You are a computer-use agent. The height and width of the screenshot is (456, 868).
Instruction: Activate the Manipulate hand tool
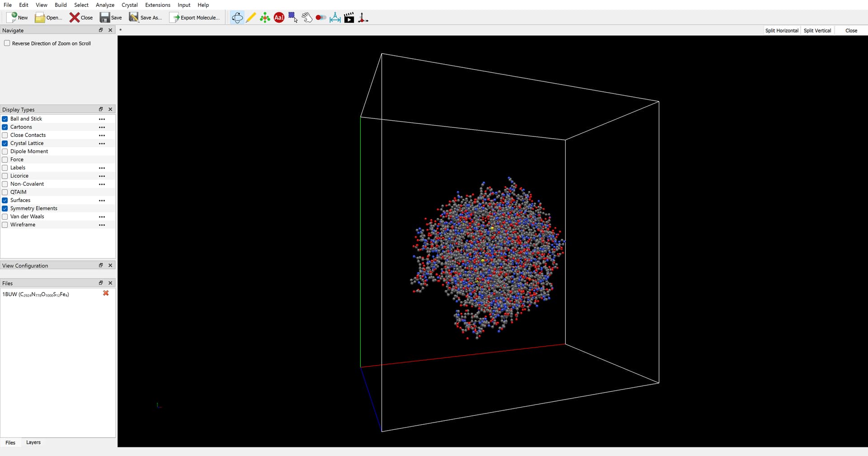click(x=307, y=18)
